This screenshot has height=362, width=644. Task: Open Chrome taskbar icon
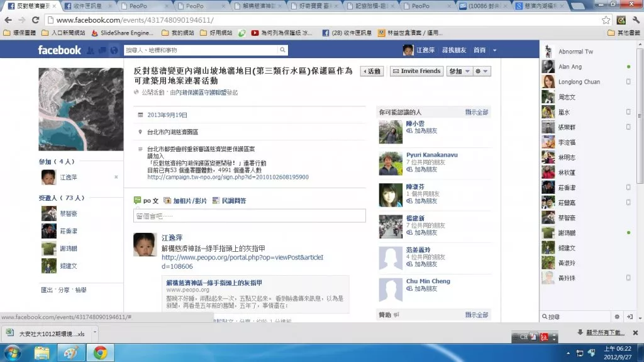point(100,353)
